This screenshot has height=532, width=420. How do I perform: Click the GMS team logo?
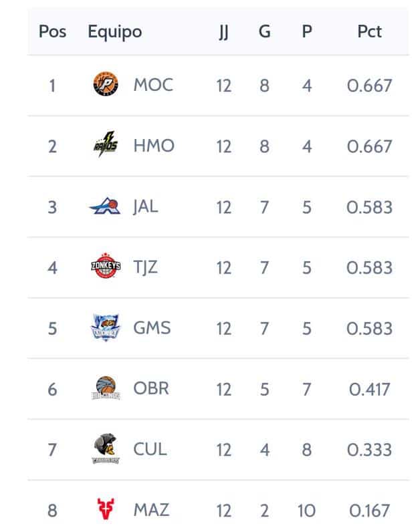[106, 327]
